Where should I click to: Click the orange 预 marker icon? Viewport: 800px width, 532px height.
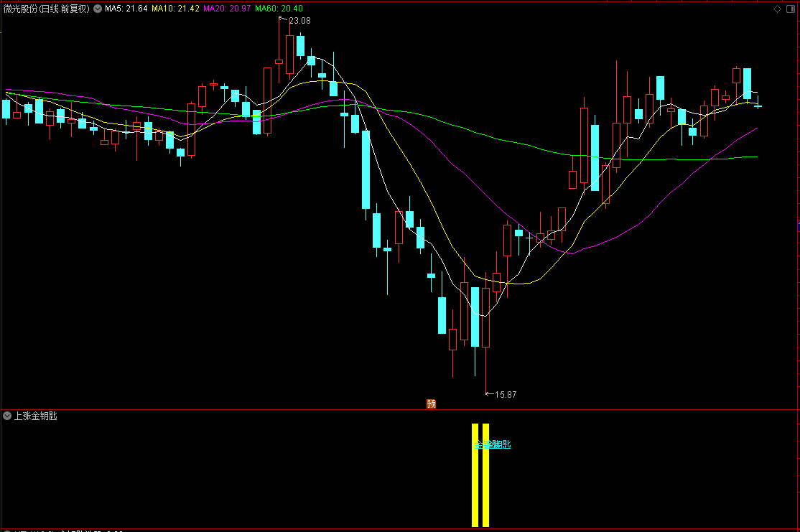431,404
